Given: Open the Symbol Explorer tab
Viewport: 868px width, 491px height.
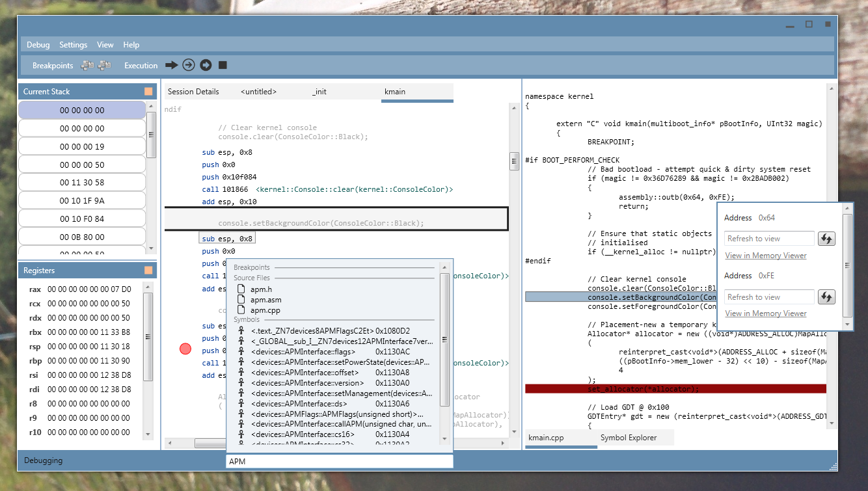Looking at the screenshot, I should click(628, 438).
